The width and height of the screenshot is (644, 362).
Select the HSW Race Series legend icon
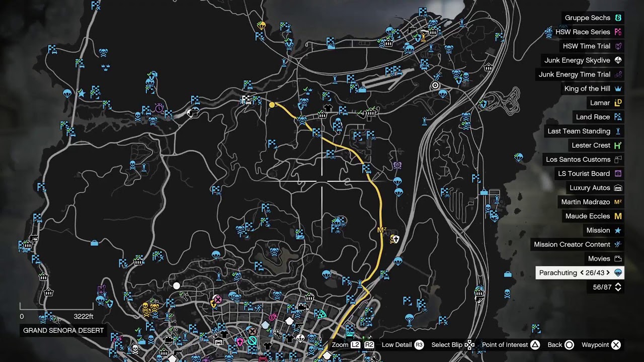(618, 32)
